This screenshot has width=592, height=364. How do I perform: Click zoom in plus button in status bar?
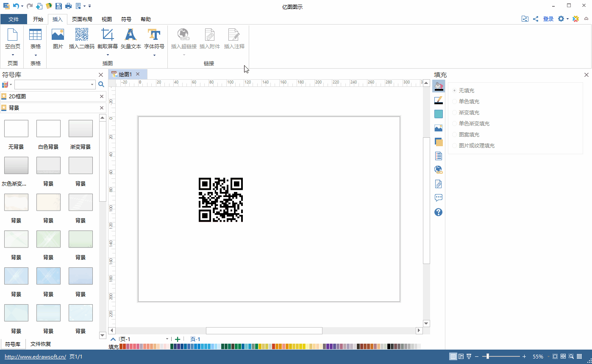(524, 357)
